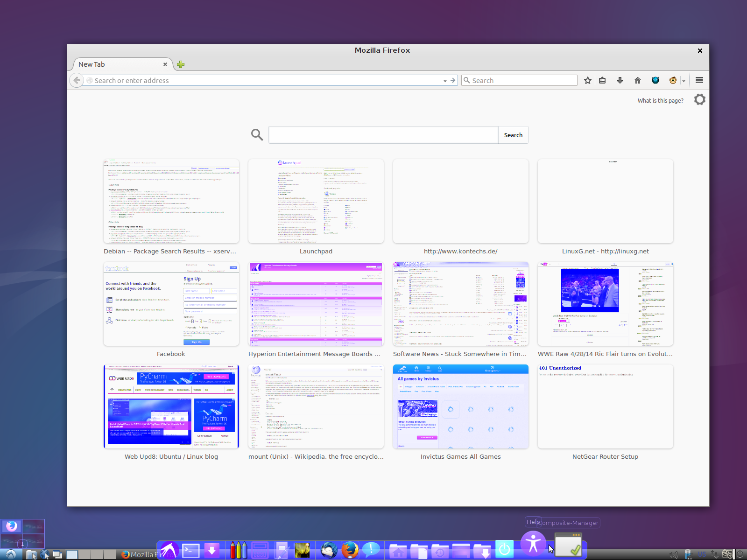This screenshot has height=560, width=747.
Task: Show the address bar history dropdown
Action: tap(445, 81)
